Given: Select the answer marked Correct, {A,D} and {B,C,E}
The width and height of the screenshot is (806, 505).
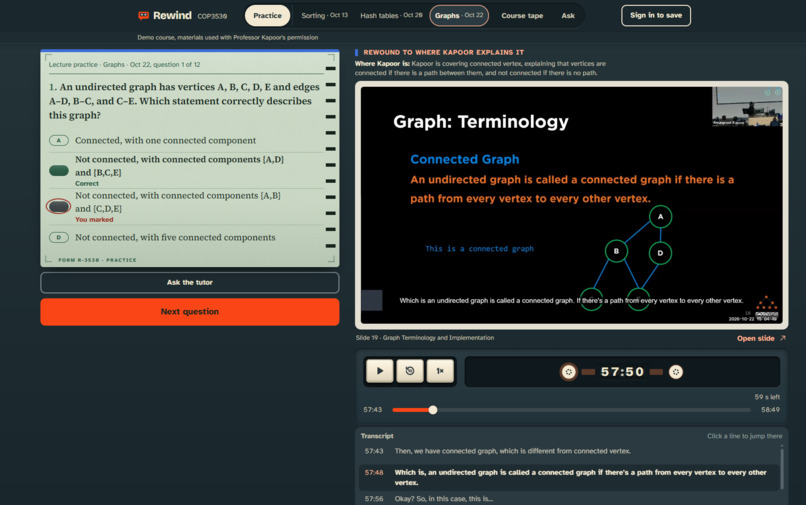Looking at the screenshot, I should tap(185, 171).
